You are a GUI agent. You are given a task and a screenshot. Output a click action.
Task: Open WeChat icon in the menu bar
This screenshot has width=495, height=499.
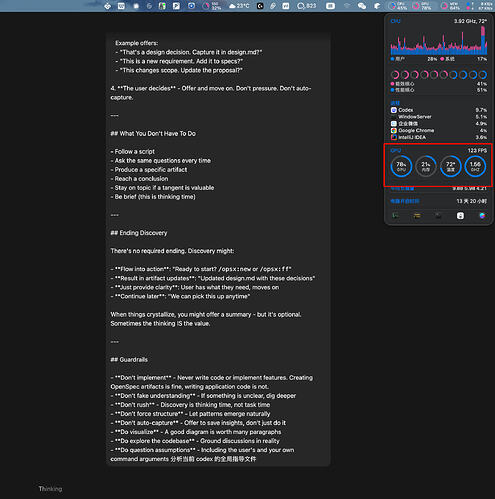[362, 6]
